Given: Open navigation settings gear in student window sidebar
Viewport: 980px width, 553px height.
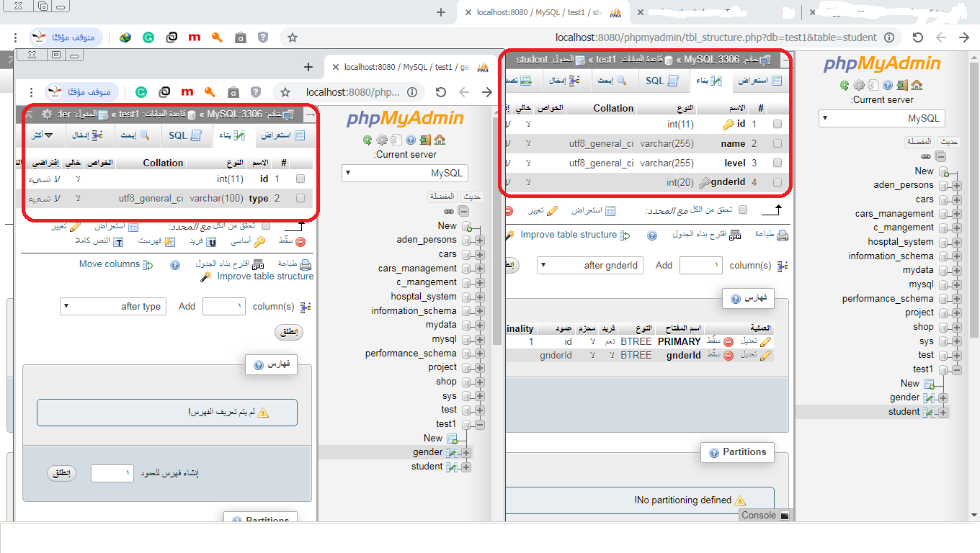Looking at the screenshot, I should 859,85.
